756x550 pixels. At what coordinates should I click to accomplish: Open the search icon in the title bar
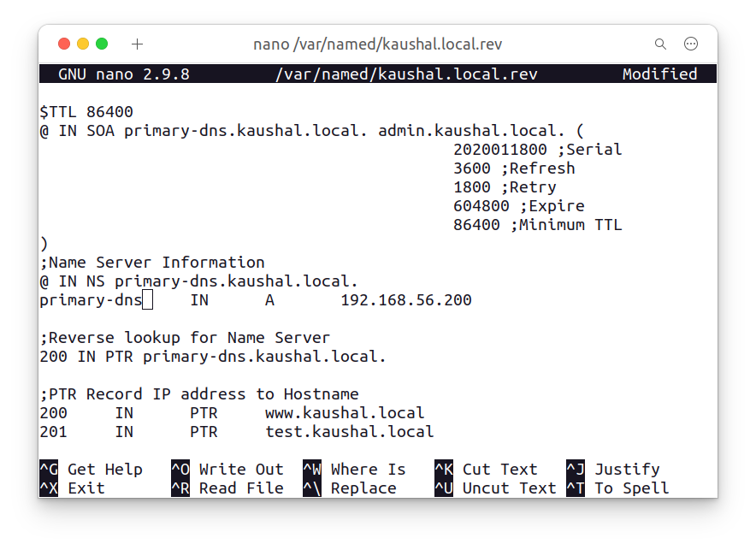[x=660, y=44]
